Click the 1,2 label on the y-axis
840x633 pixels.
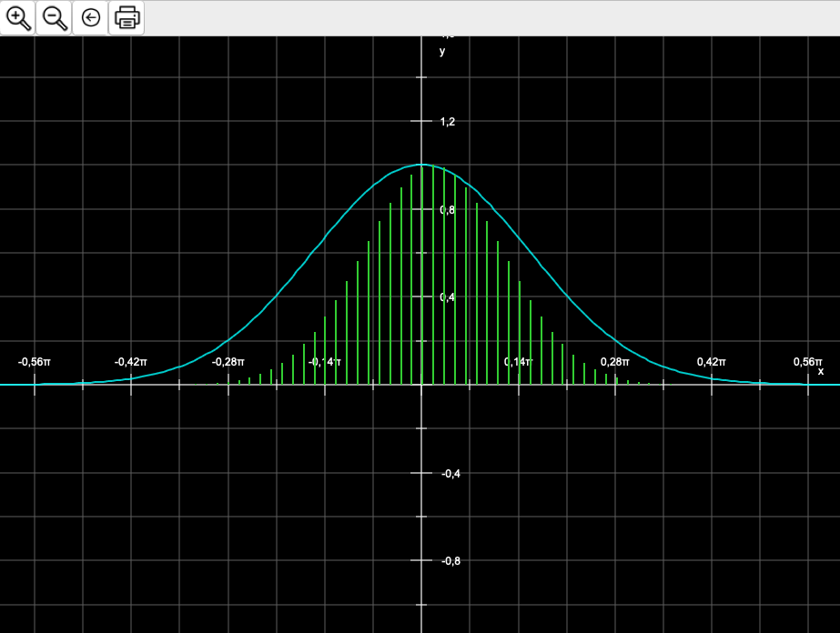coord(447,122)
